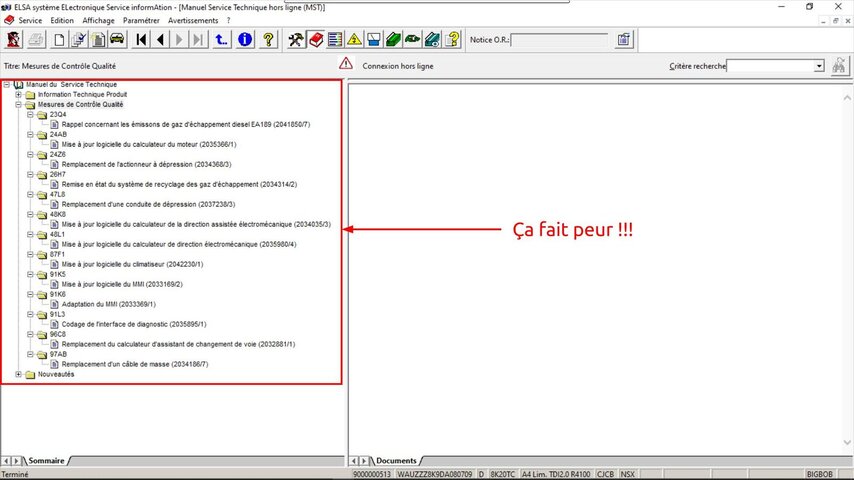This screenshot has height=480, width=854.
Task: Open the Affichage menu
Action: (99, 21)
